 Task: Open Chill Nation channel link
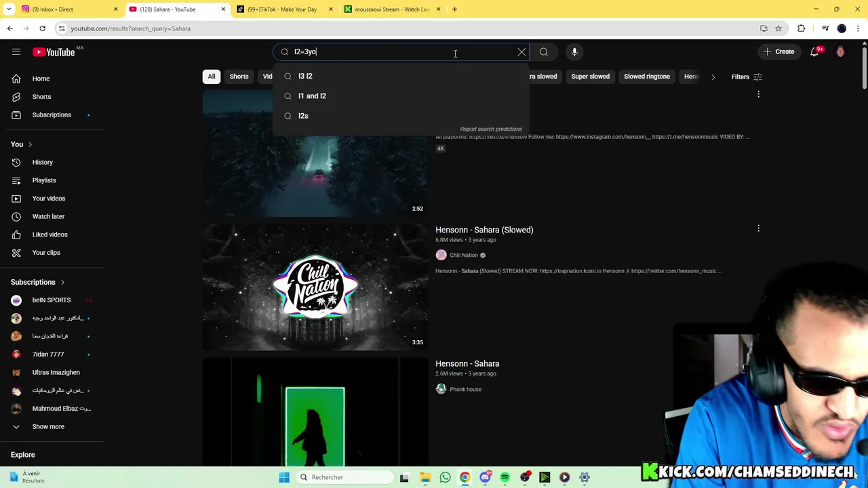pos(464,256)
